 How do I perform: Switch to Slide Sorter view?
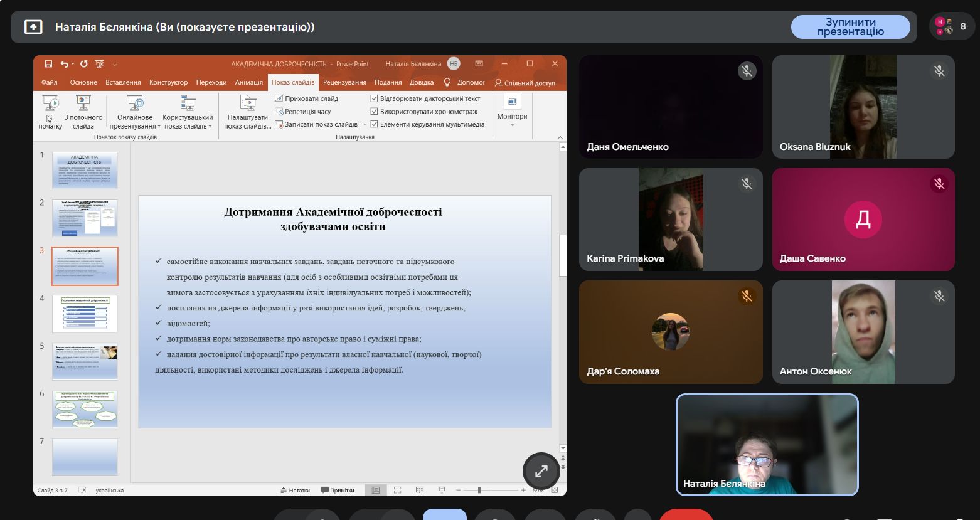point(397,490)
